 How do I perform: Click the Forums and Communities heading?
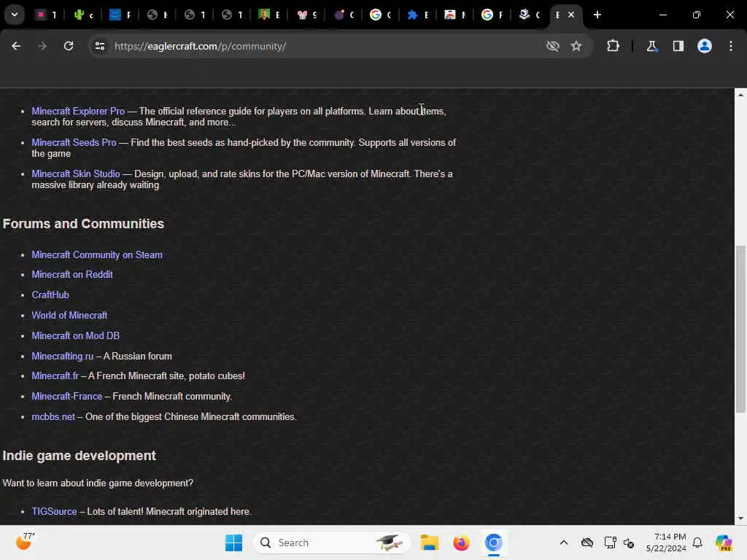coord(83,224)
